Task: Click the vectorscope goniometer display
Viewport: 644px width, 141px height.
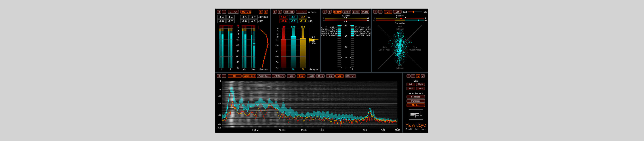Action: [400, 47]
